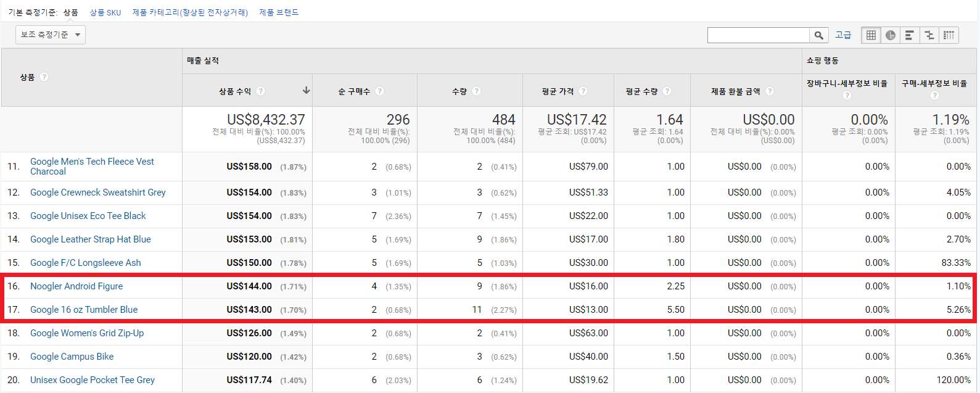Open help icon for 상품 수익 column
Viewport: 980px width, 393px height.
pyautogui.click(x=261, y=91)
